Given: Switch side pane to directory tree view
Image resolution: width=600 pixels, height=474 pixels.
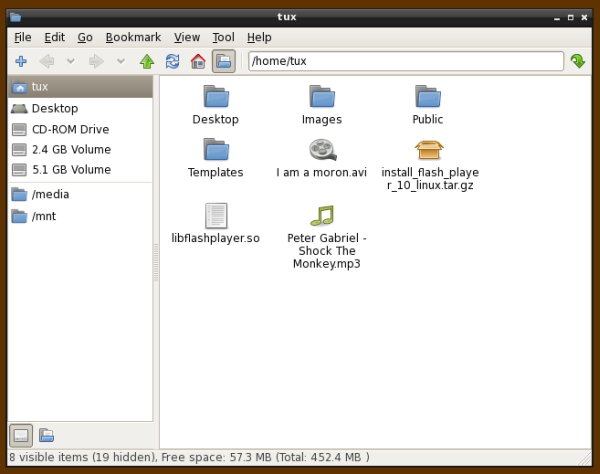Looking at the screenshot, I should pos(47,435).
